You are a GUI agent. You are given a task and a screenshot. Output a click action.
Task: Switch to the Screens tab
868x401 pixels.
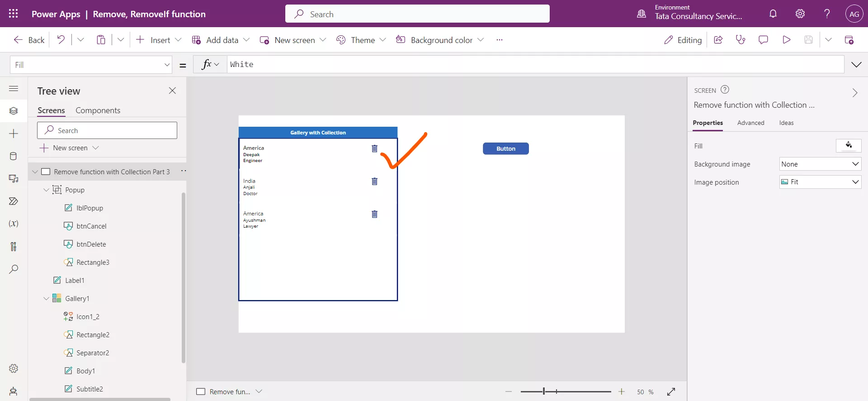pos(51,110)
